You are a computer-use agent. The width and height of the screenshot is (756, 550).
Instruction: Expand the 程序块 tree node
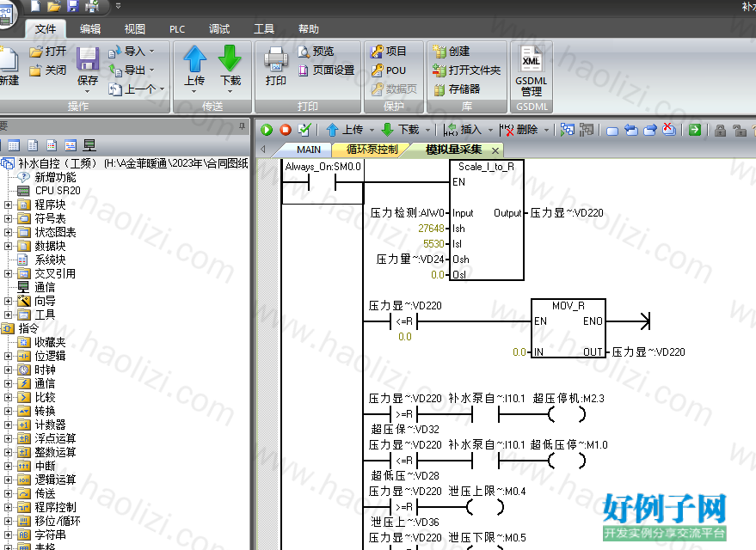click(x=9, y=205)
